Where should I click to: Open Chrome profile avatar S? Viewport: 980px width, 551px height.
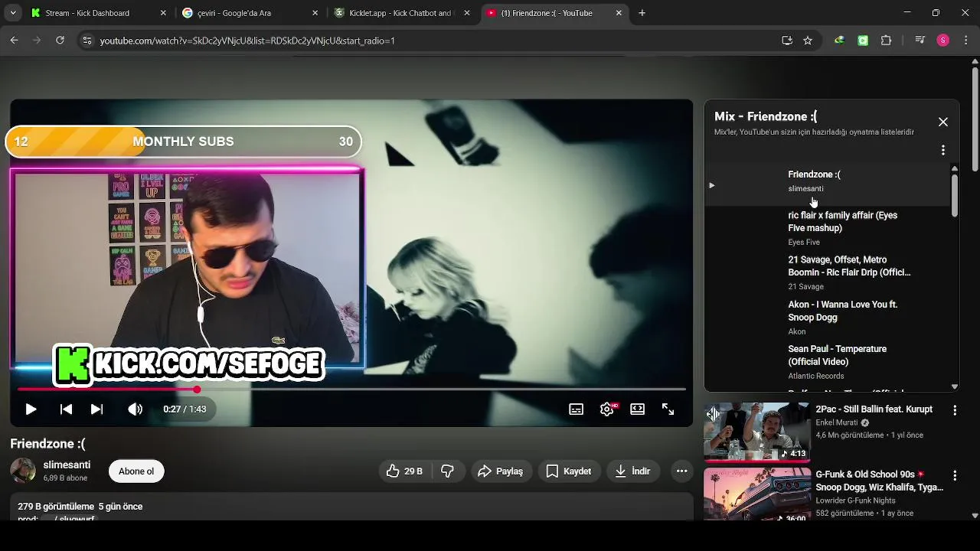(943, 41)
